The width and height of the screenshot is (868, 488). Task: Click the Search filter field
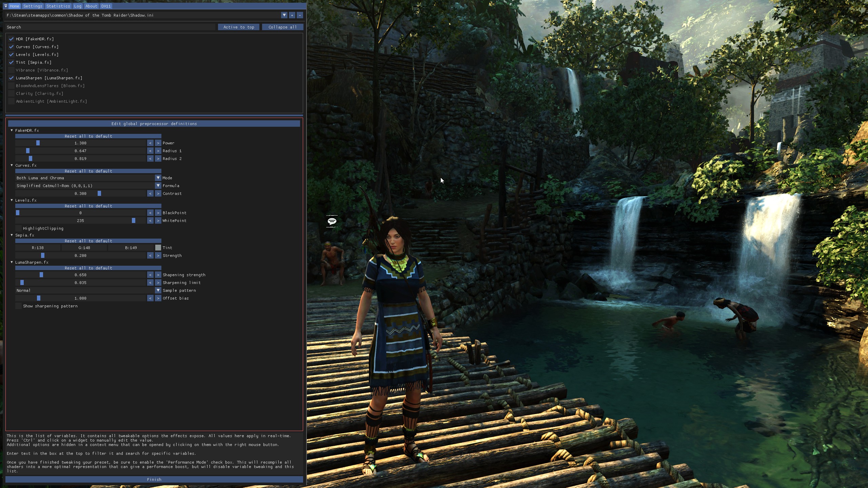[110, 27]
